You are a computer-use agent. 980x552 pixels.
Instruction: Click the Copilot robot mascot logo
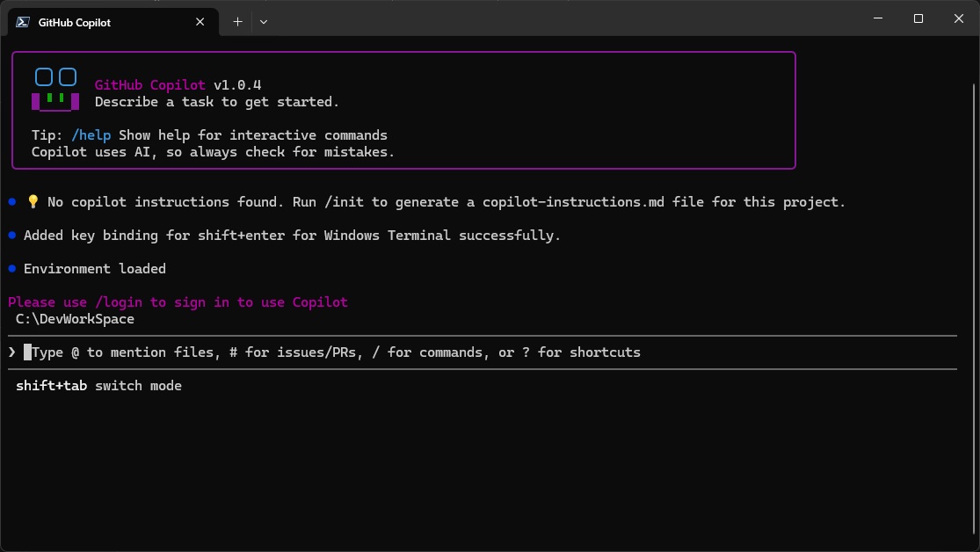pyautogui.click(x=55, y=90)
